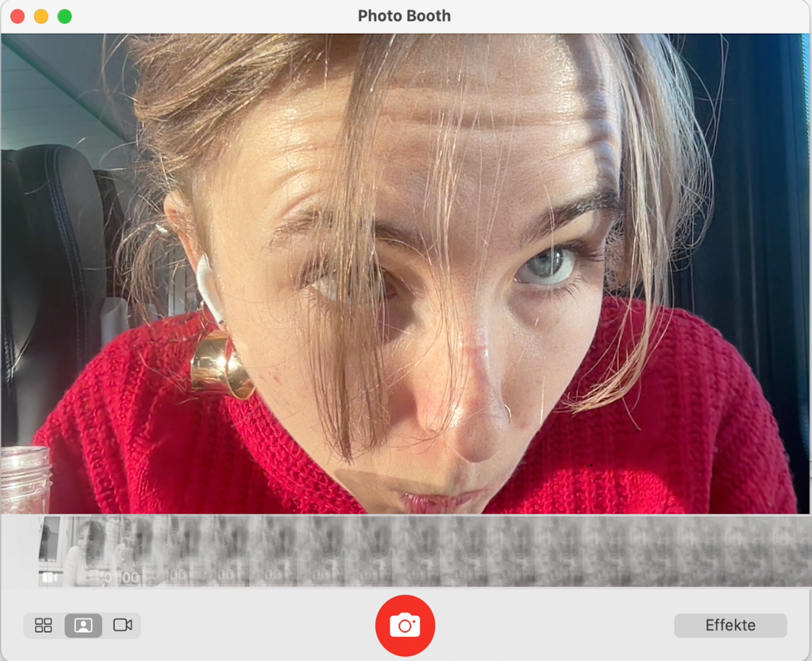Switch to four-up photo grid mode
Screen dimensions: 812x661
[x=43, y=625]
